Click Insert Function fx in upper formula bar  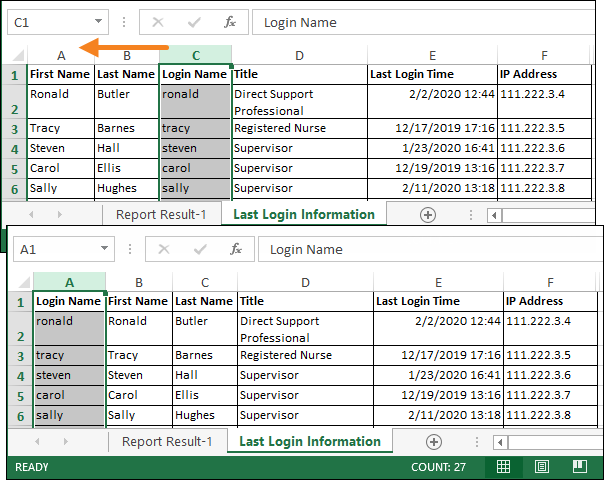230,22
